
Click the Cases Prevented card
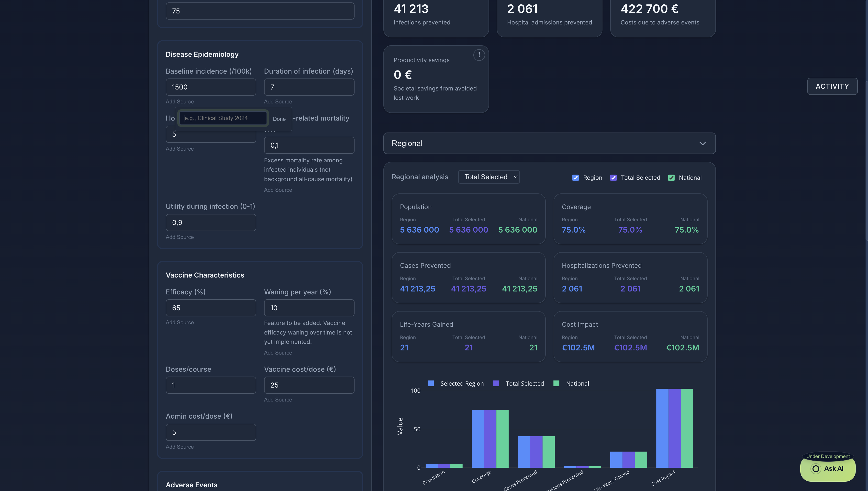pyautogui.click(x=468, y=278)
